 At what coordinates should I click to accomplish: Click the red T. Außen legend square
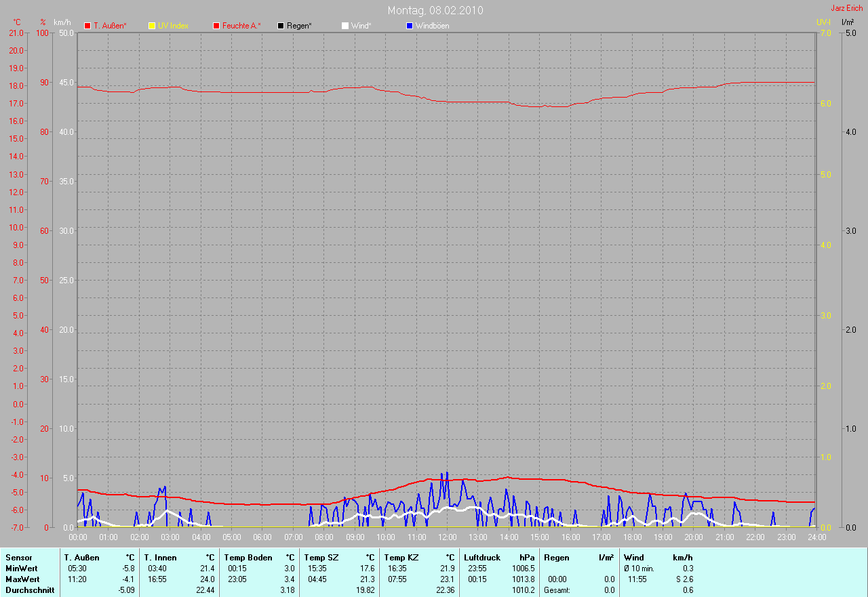(x=87, y=26)
